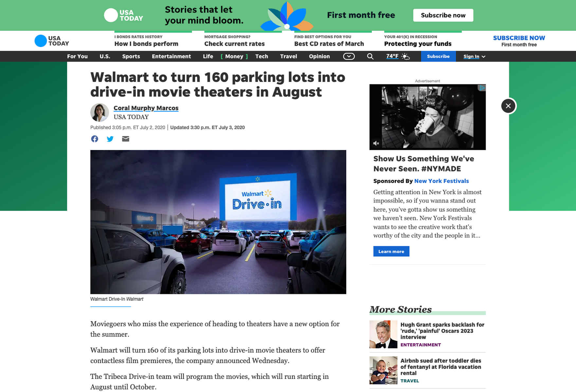Expand the more sections dropdown oval
576x392 pixels.
[x=349, y=56]
